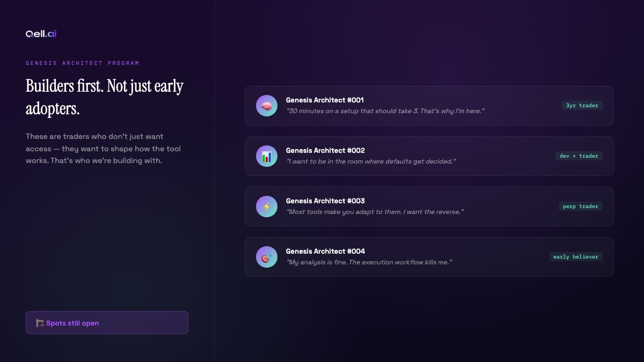The image size is (644, 362).
Task: Click the brain avatar icon
Action: 267,106
